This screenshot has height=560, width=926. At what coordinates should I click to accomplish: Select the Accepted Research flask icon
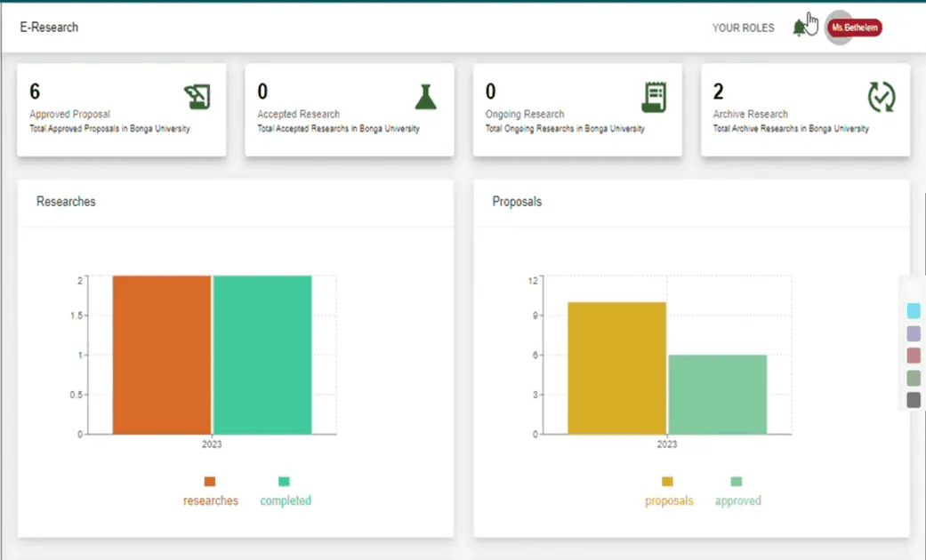pos(425,96)
